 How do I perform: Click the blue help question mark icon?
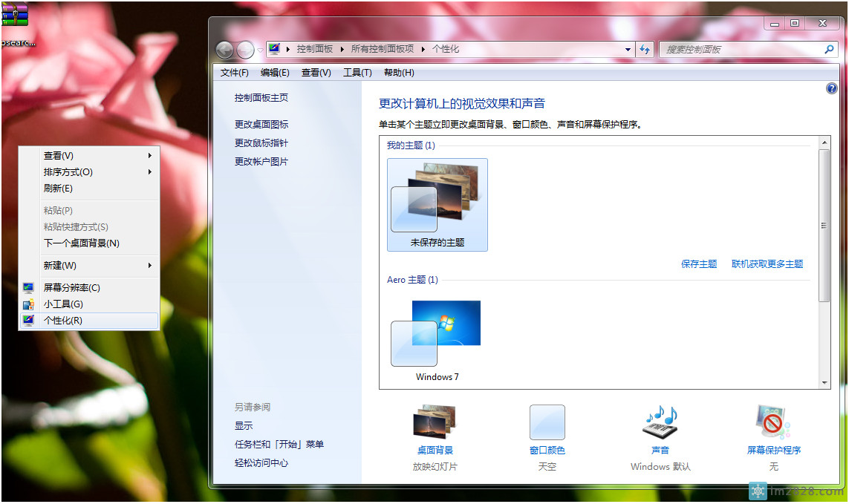click(831, 88)
